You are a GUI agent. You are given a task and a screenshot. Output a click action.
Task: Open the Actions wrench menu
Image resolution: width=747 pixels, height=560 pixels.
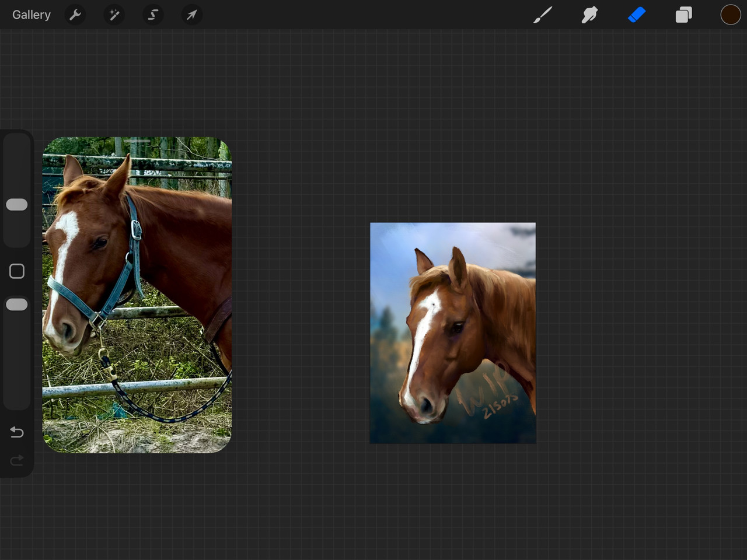(x=75, y=15)
